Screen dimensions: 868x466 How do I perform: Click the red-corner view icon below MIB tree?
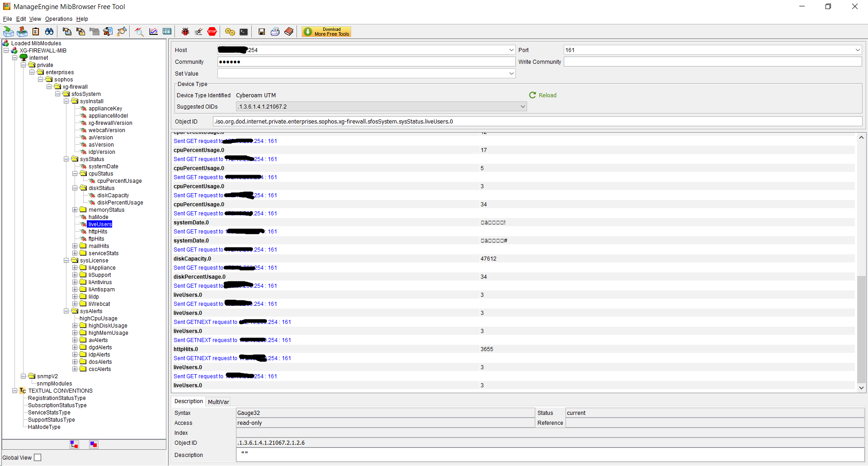(75, 444)
